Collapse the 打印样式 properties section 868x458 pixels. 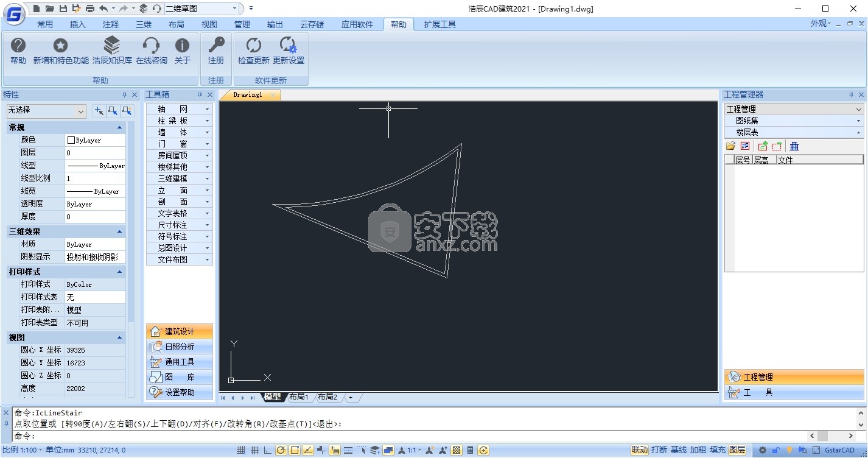(120, 272)
